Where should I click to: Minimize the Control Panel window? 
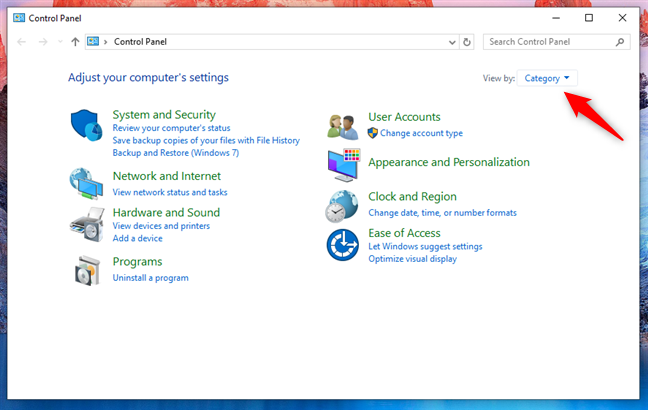pos(556,18)
